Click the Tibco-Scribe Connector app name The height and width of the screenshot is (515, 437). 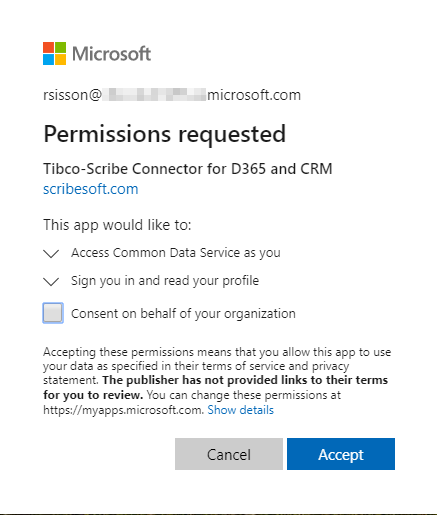coord(188,169)
